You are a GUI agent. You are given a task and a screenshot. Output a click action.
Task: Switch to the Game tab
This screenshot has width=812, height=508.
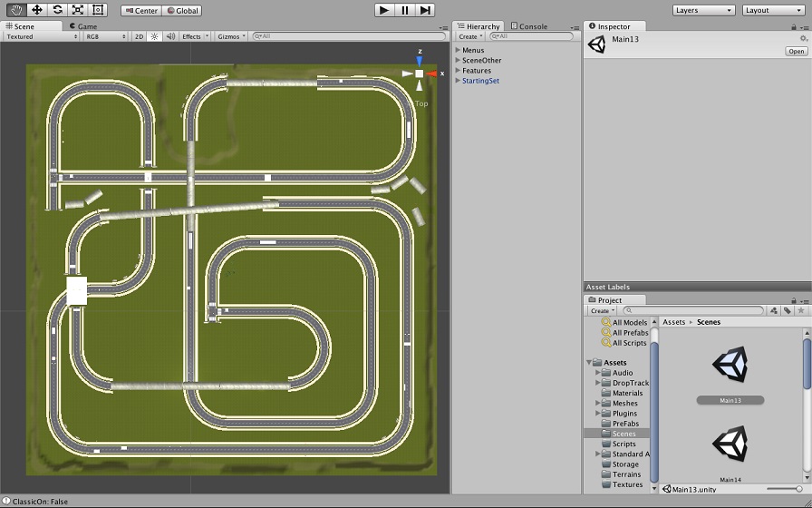click(83, 26)
